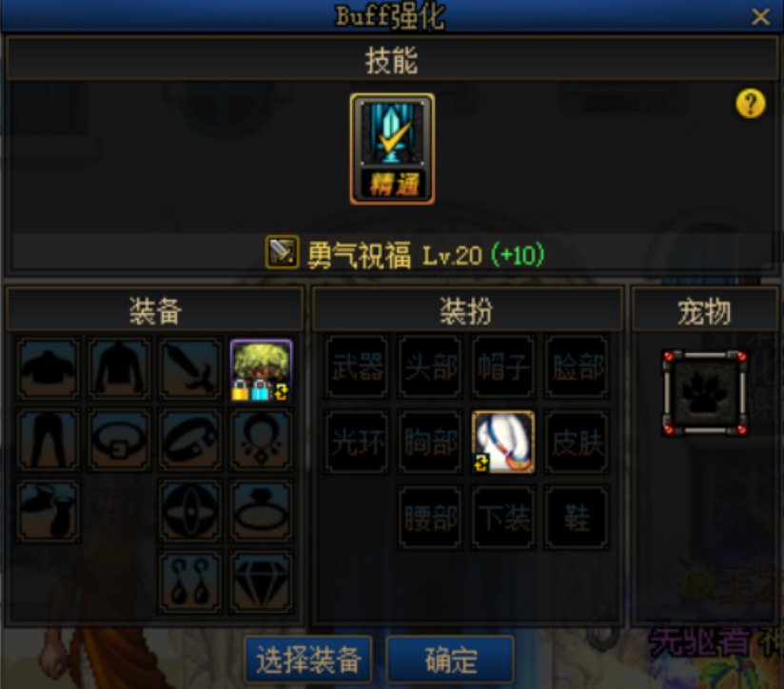
Task: Choose the 光环 aura avatar slot
Action: (x=357, y=442)
